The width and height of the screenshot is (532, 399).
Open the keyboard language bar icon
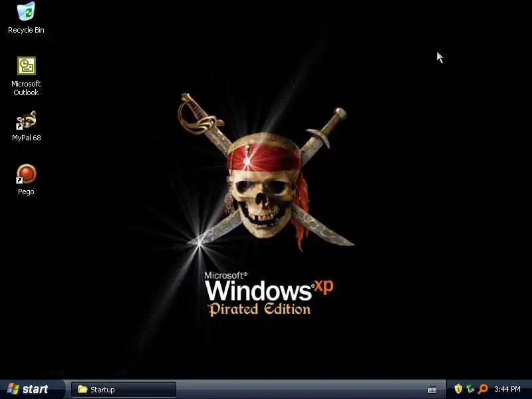432,389
